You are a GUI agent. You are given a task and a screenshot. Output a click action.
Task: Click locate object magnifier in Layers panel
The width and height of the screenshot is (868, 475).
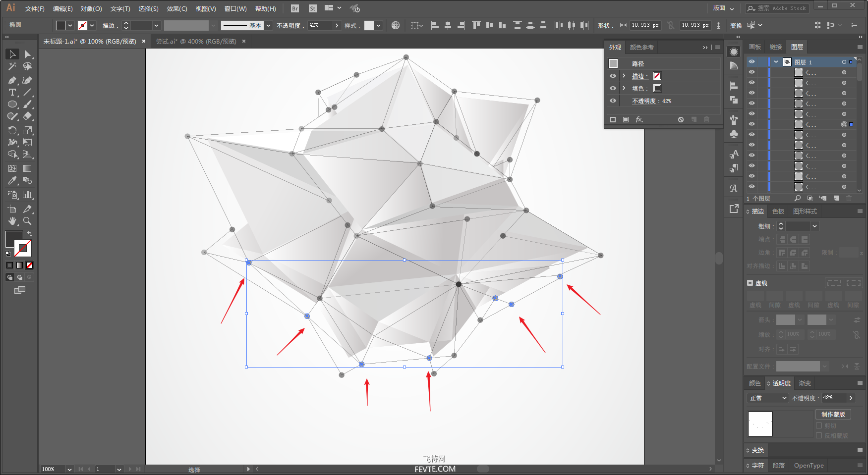[798, 198]
